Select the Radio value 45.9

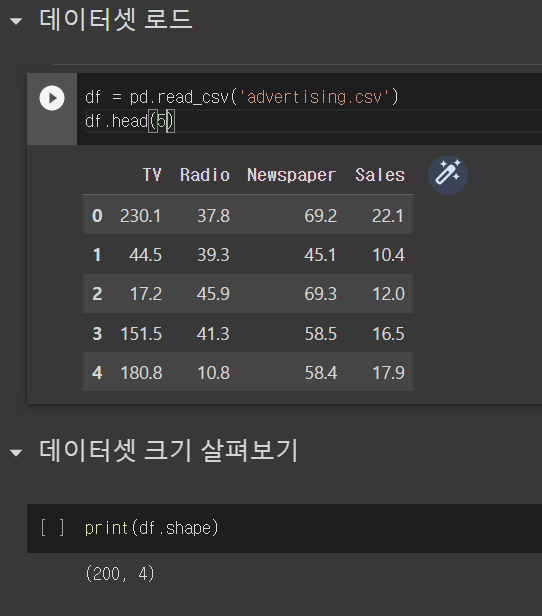click(213, 293)
